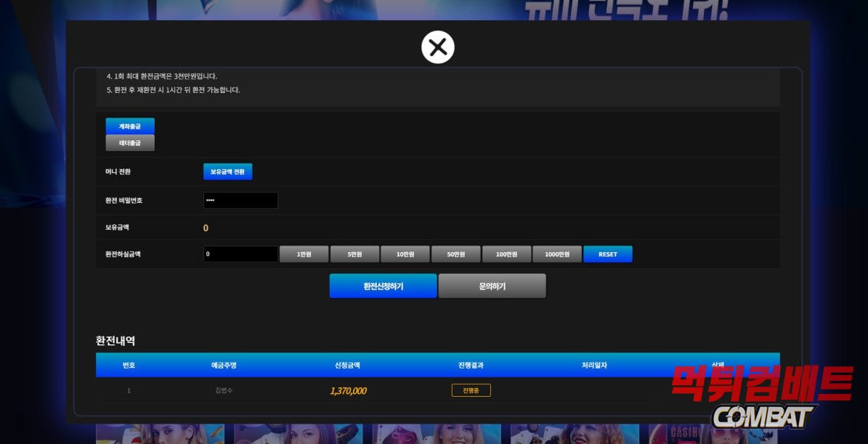Close the withdrawal popup with X icon

[437, 47]
